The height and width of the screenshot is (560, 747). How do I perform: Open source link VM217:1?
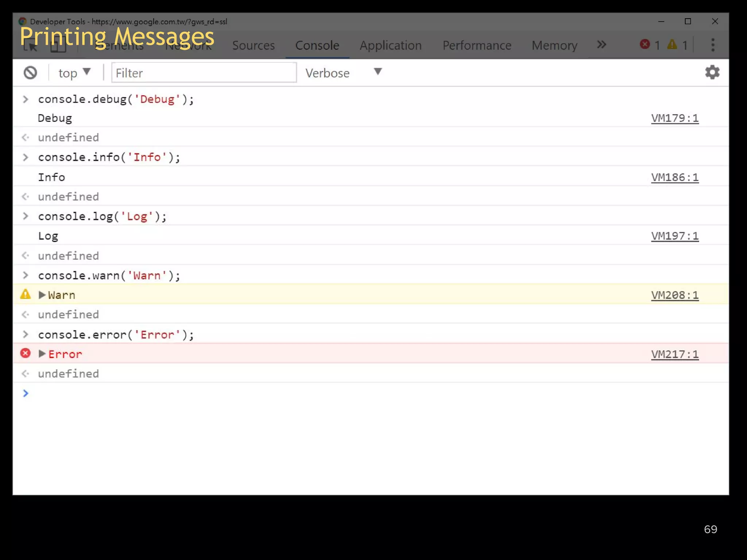[675, 354]
